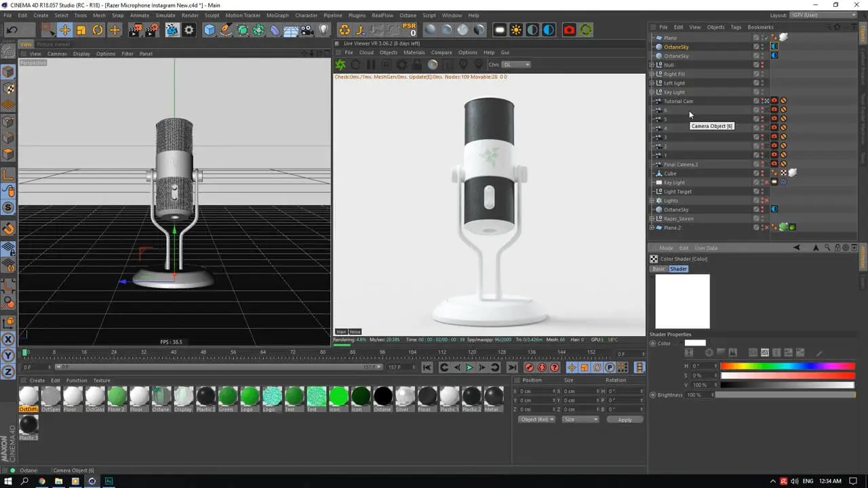Toggle the Parameter keyframe P button
The height and width of the screenshot is (488, 868).
610,367
